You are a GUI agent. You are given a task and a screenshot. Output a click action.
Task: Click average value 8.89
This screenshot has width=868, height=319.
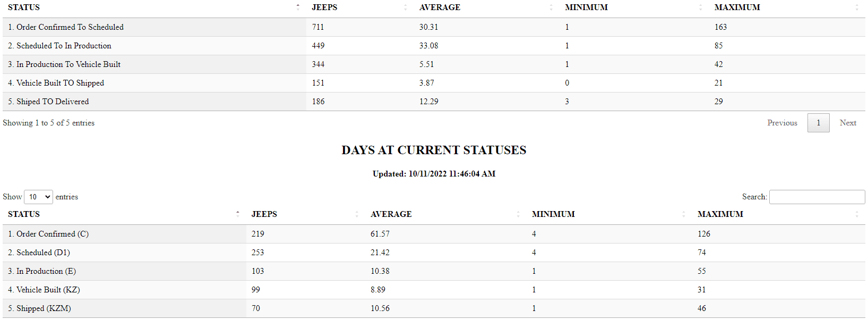377,290
